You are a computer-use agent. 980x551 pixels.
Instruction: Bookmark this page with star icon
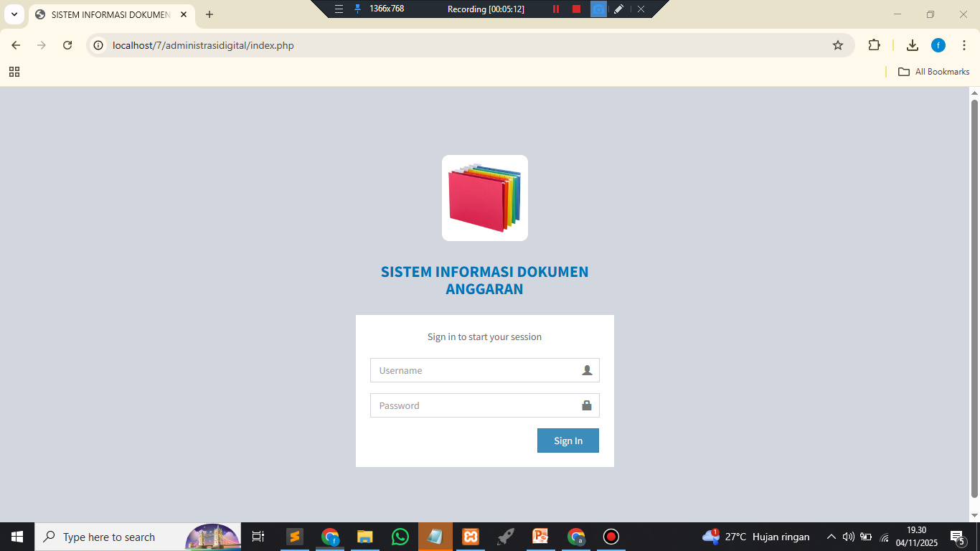[837, 45]
